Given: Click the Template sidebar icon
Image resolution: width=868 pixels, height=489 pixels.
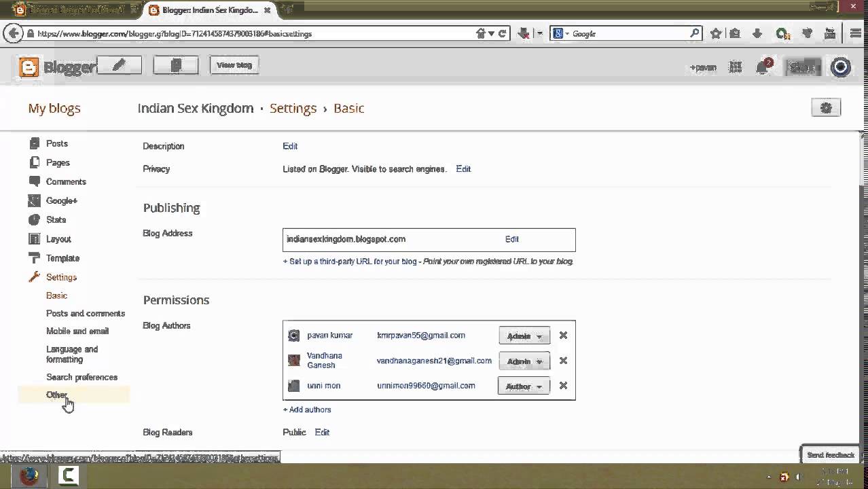Looking at the screenshot, I should click(x=35, y=257).
